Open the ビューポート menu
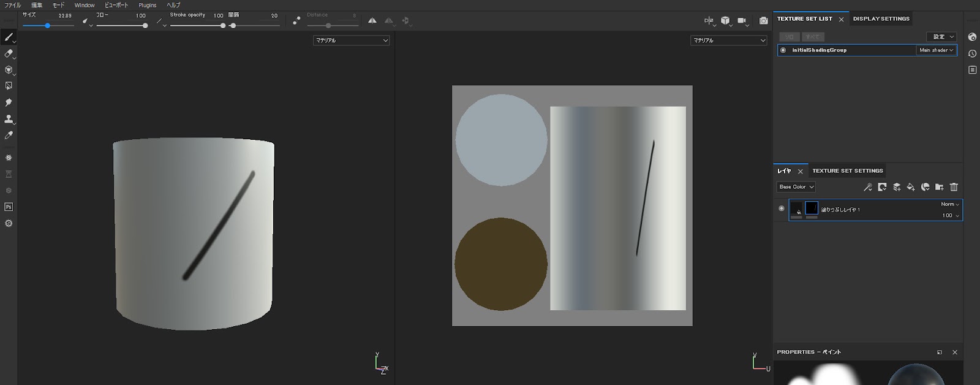 pos(116,5)
